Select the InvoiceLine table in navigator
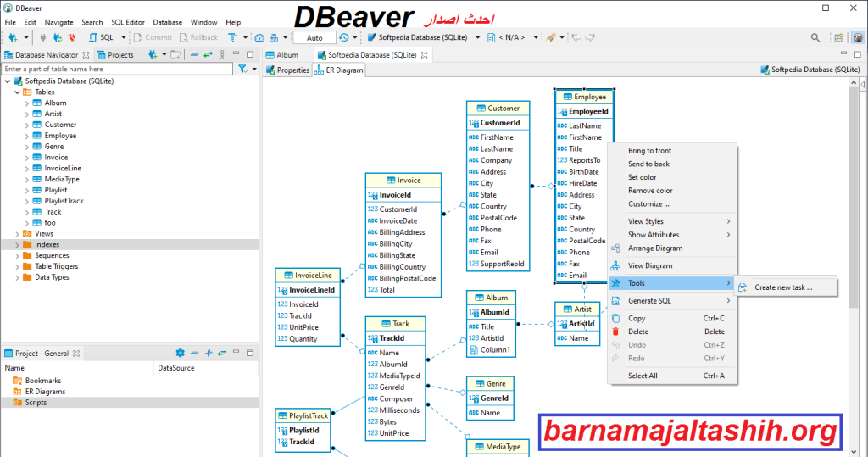Viewport: 868px width, 457px height. point(63,169)
